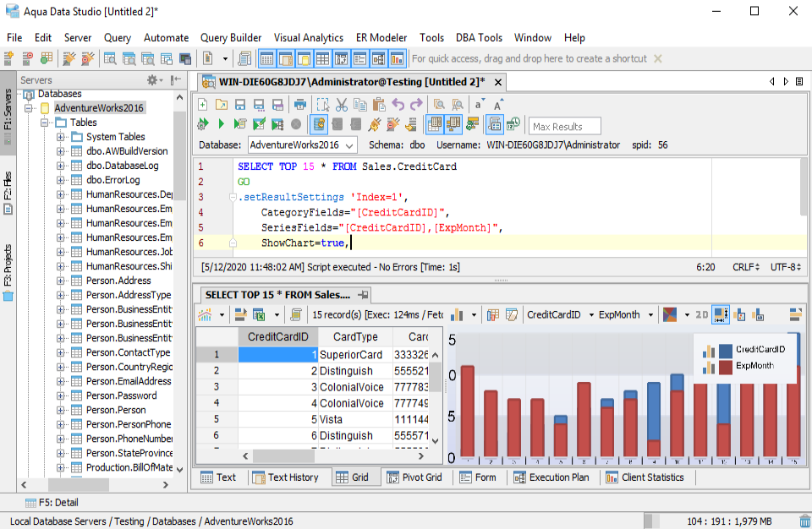Open the chart color palette swatch
Viewport: 812px width, 529px height.
671,314
